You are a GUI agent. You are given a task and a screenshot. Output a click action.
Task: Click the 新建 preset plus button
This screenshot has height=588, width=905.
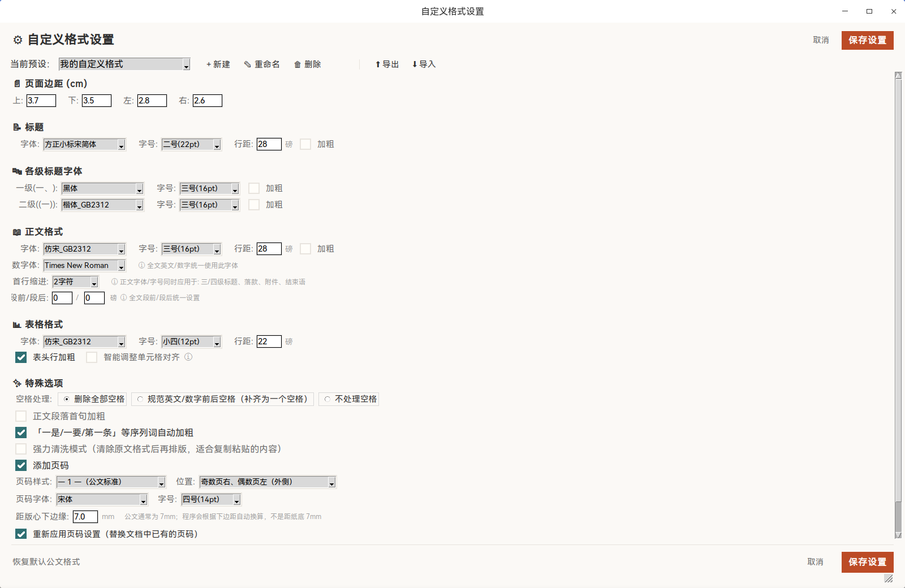pyautogui.click(x=218, y=64)
